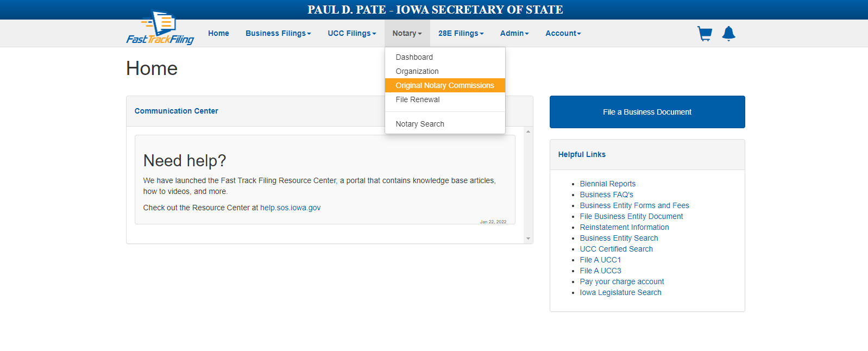This screenshot has height=351, width=868.
Task: Expand the Business Filings dropdown
Action: click(278, 33)
